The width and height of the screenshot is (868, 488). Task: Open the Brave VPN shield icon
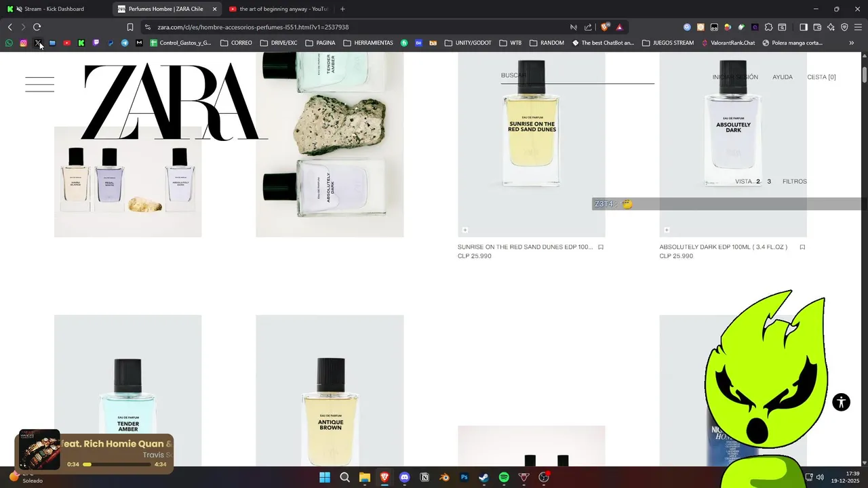click(x=844, y=27)
